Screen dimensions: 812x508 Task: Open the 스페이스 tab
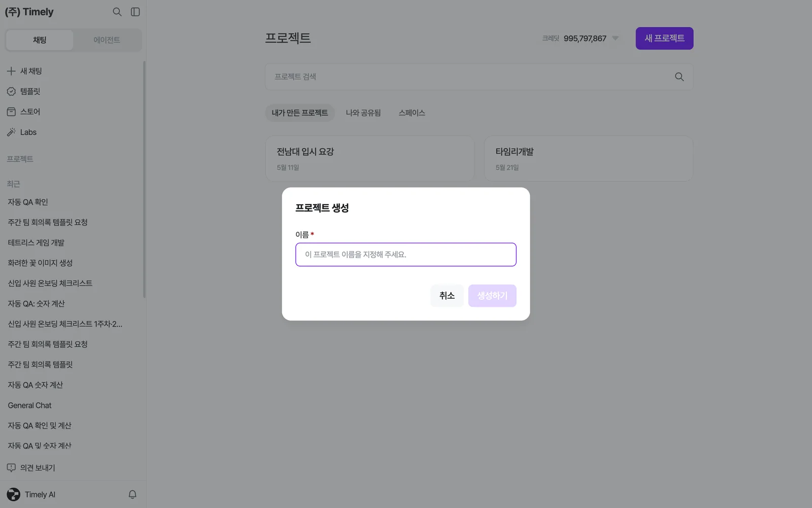click(412, 113)
